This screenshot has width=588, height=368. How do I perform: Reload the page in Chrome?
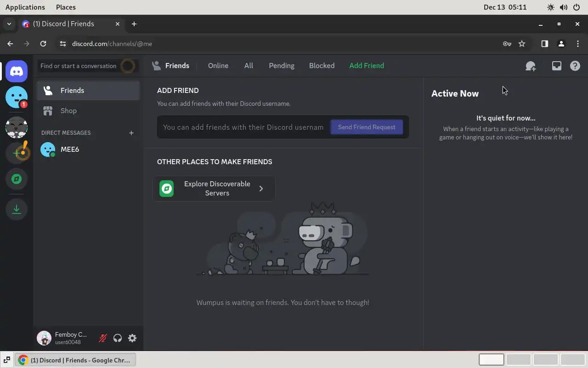43,44
